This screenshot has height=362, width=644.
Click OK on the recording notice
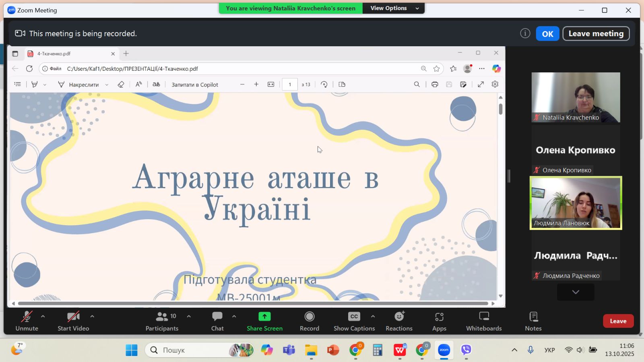point(547,34)
